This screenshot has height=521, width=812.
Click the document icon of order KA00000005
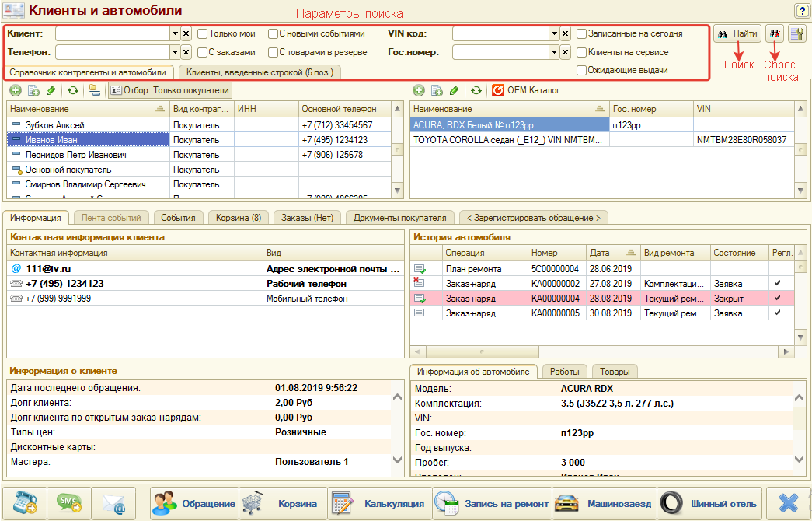[420, 313]
